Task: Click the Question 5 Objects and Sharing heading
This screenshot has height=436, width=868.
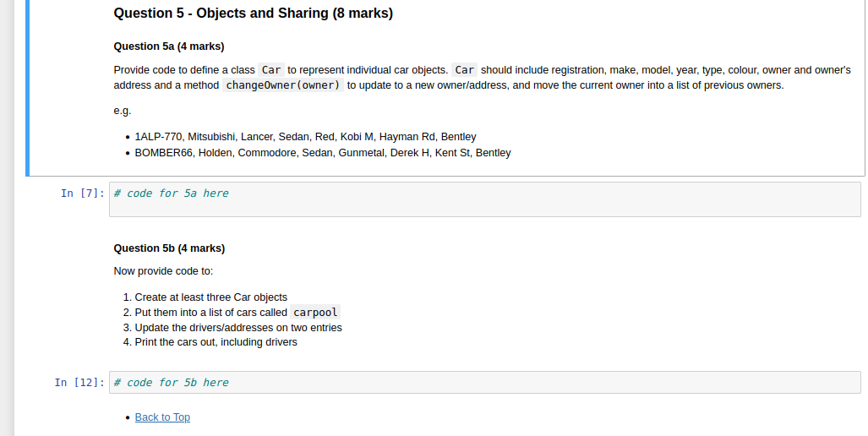Action: point(253,14)
